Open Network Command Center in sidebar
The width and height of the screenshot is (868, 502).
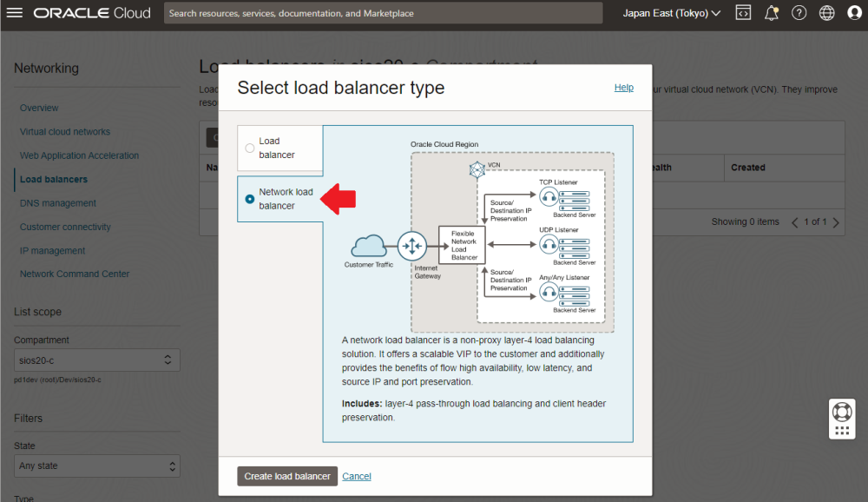tap(75, 274)
